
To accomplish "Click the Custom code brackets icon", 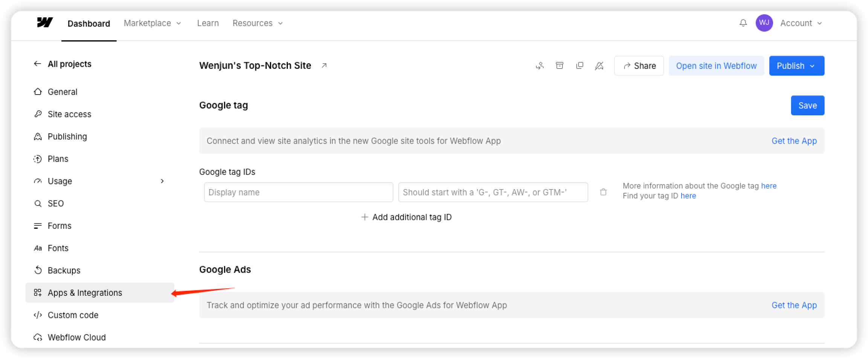I will coord(38,315).
